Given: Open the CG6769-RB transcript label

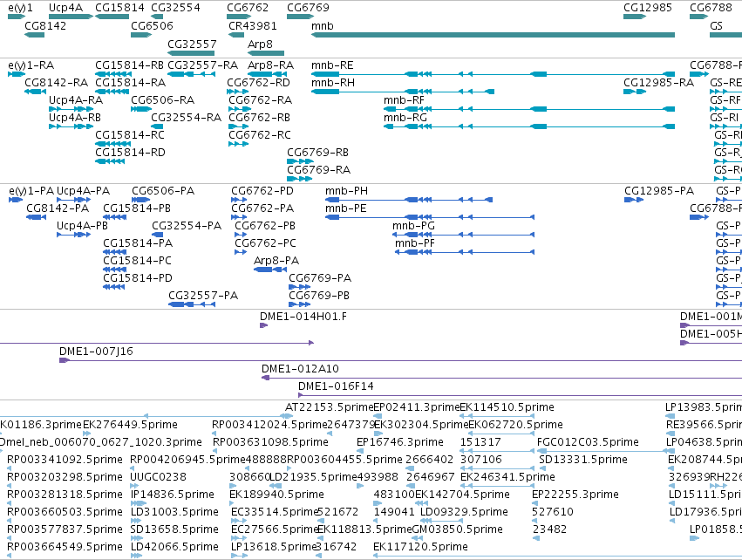Looking at the screenshot, I should point(317,153).
